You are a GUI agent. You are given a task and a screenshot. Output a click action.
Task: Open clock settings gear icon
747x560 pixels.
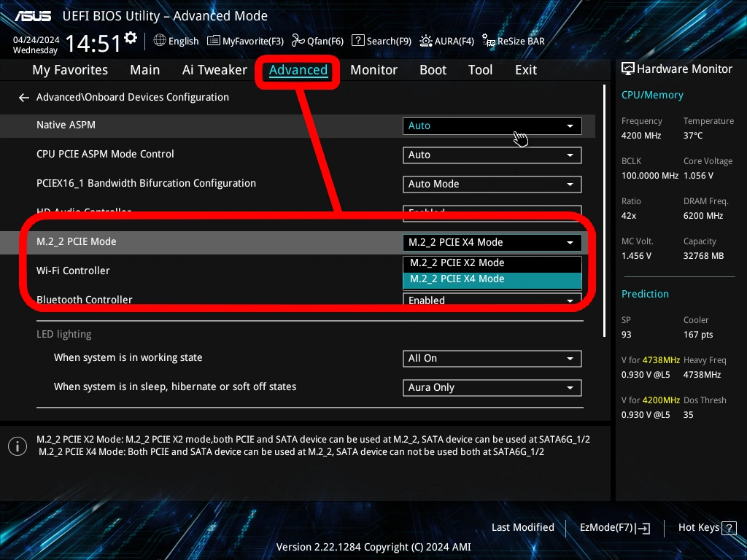131,38
